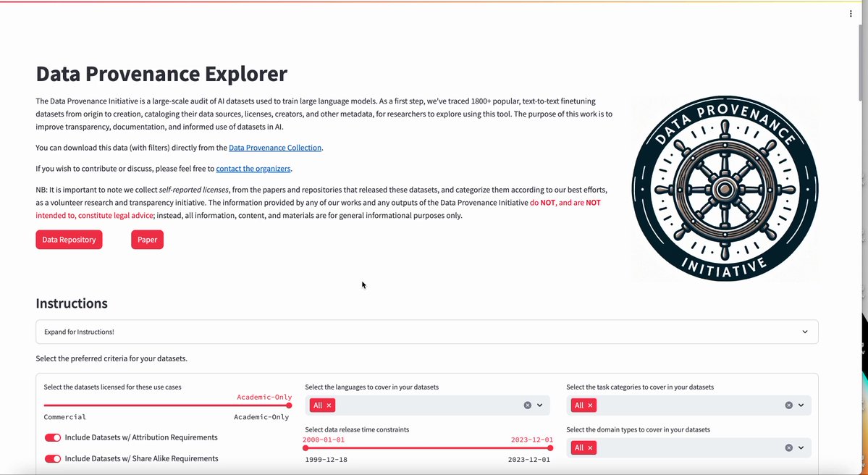Open the Data Provenance Collection link

click(x=275, y=148)
